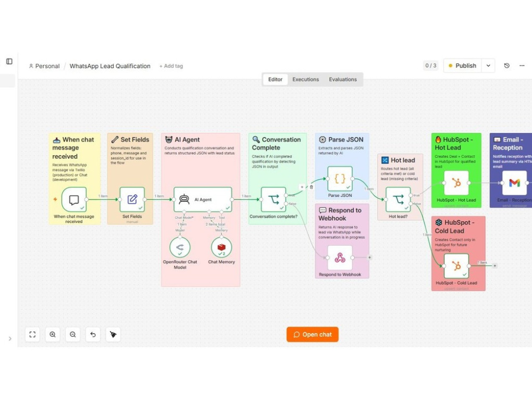Open the three-dot more options menu

[522, 66]
